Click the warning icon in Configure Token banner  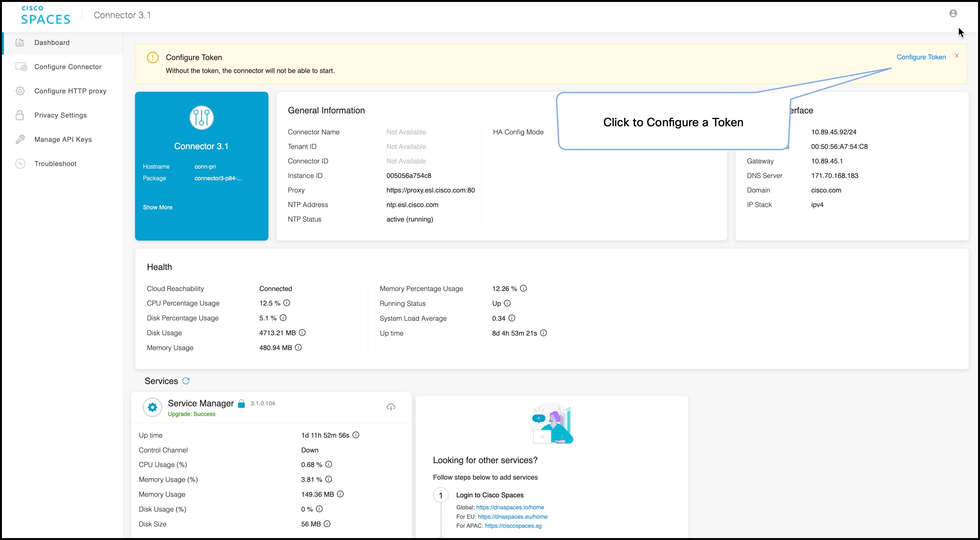pyautogui.click(x=152, y=57)
